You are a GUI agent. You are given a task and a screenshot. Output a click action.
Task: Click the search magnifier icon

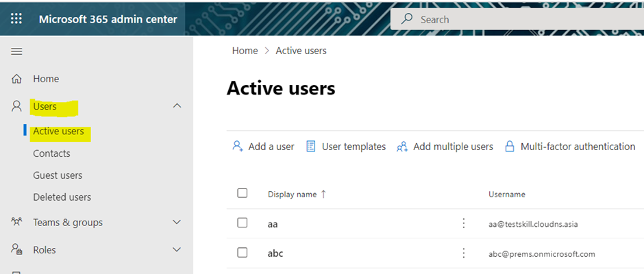tap(406, 19)
